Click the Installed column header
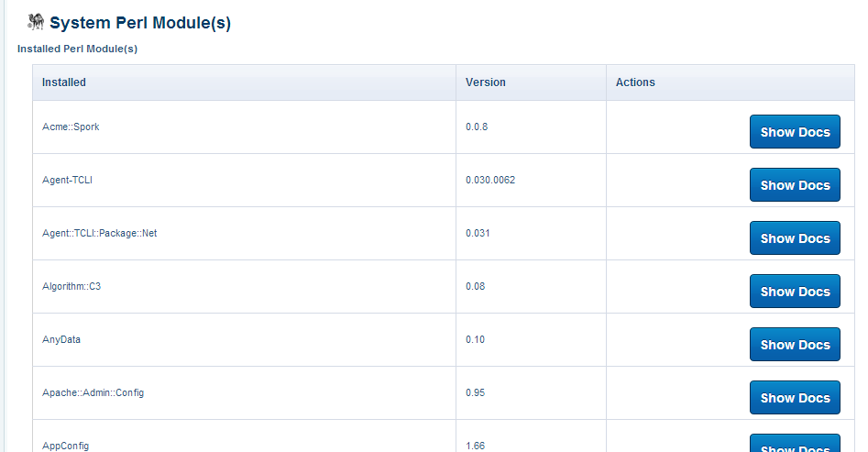Viewport: 868px width, 452px height. 63,82
